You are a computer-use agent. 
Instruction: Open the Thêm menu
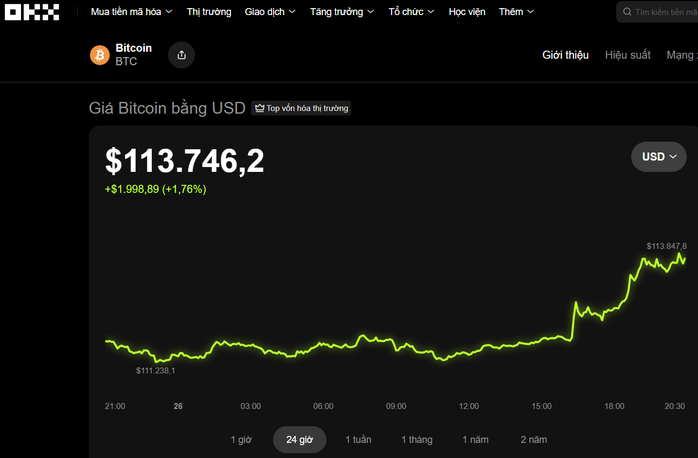click(516, 12)
